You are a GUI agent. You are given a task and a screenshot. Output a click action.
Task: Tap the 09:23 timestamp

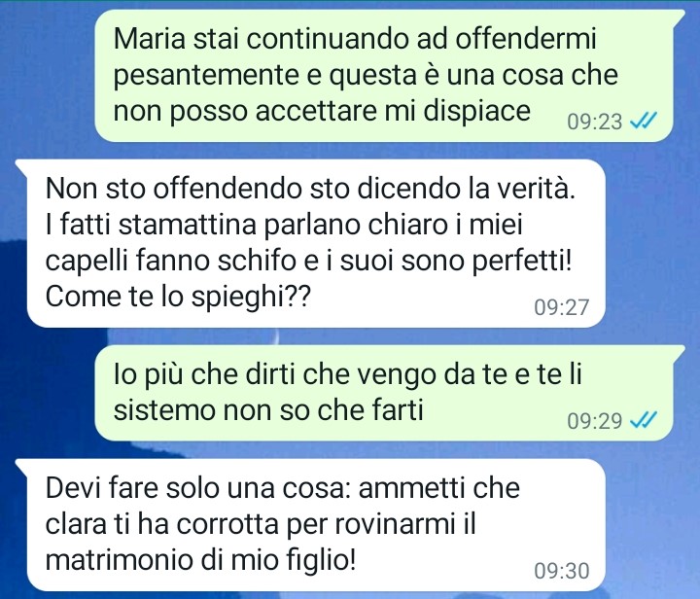(x=594, y=122)
